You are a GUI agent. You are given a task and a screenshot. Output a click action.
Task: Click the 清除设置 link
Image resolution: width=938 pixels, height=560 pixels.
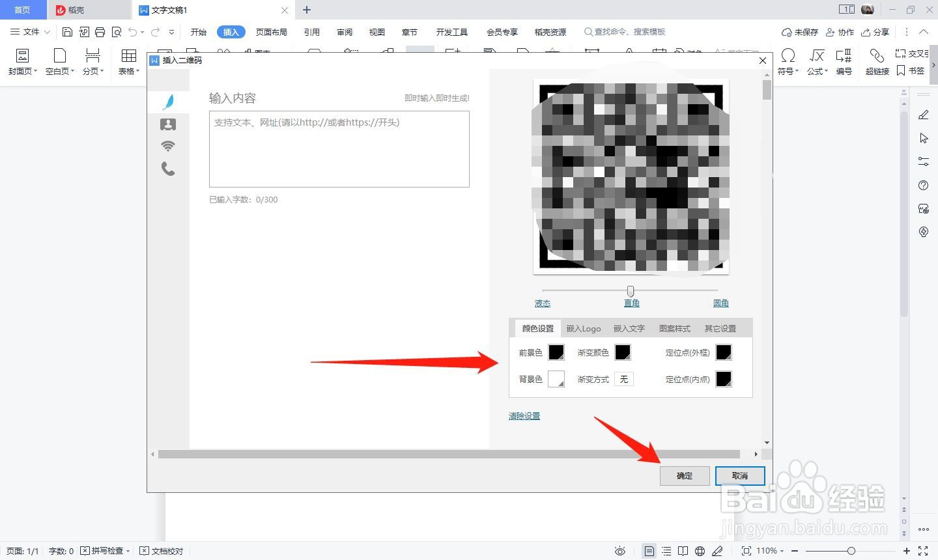[x=524, y=415]
